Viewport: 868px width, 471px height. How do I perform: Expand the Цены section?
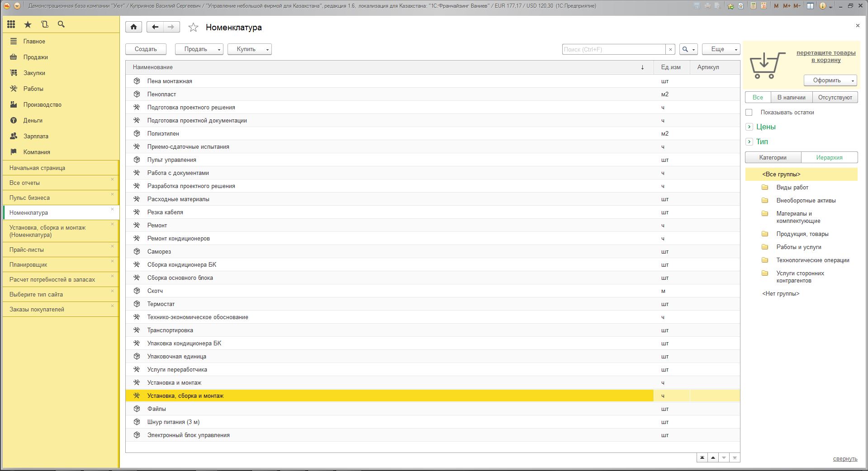749,127
